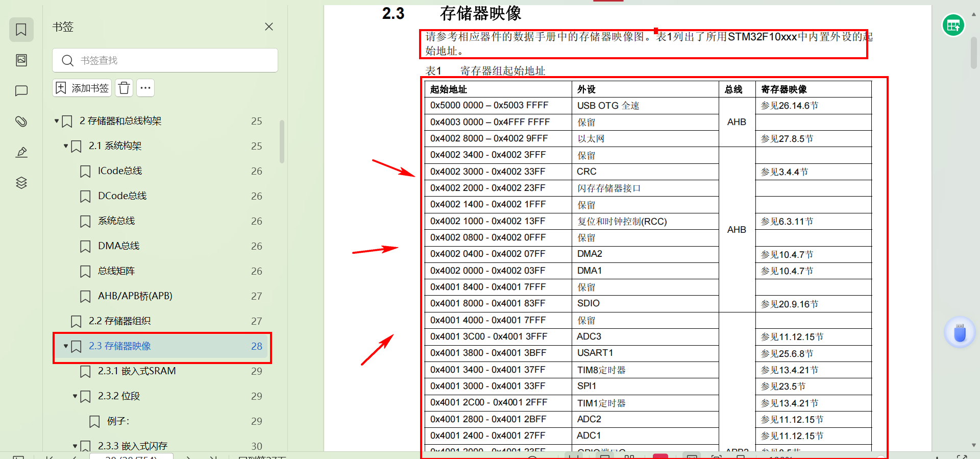Jump to bookmark '2.1 系统构架'
This screenshot has width=980, height=459.
point(115,146)
